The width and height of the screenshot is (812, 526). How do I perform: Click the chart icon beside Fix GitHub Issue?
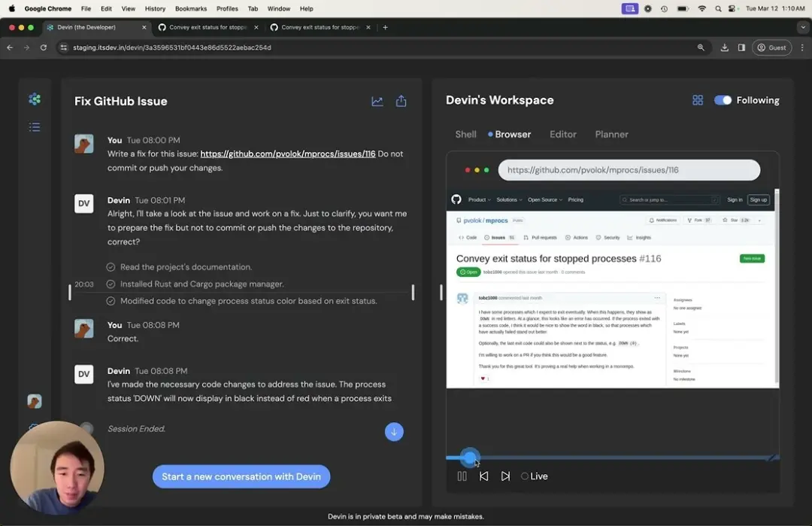(377, 102)
